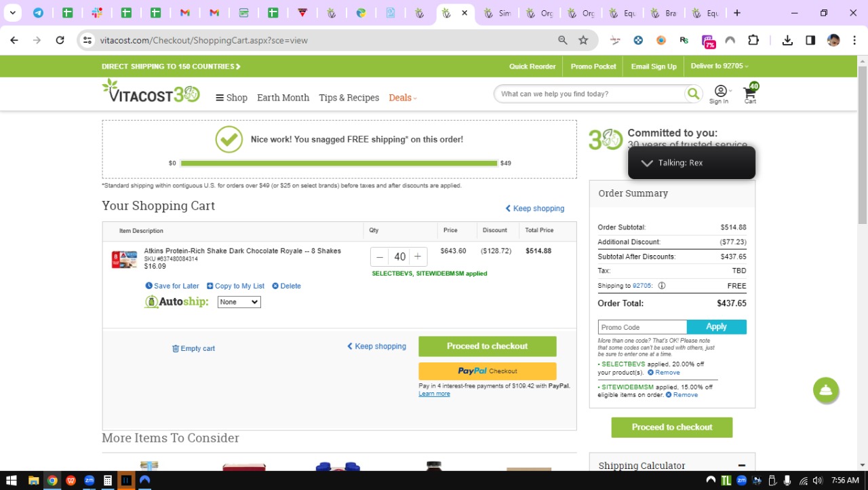The width and height of the screenshot is (868, 490).
Task: Decrease the shake quantity with minus
Action: tap(380, 257)
